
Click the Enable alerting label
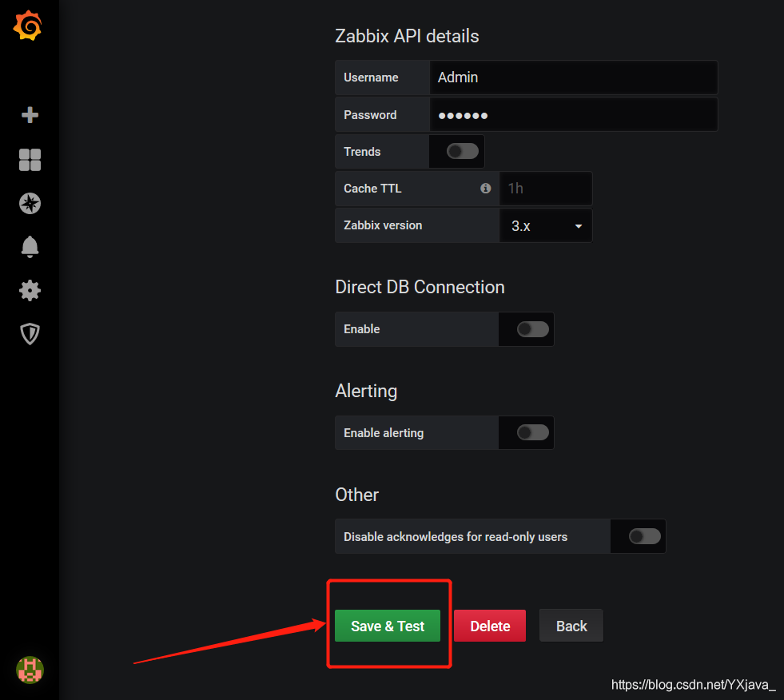click(384, 433)
